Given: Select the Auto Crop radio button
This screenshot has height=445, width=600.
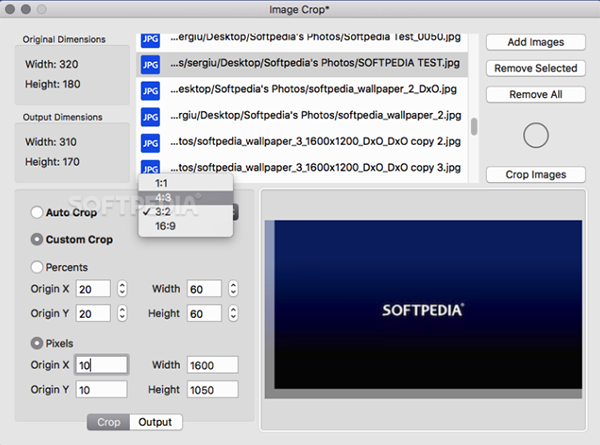Looking at the screenshot, I should (37, 212).
